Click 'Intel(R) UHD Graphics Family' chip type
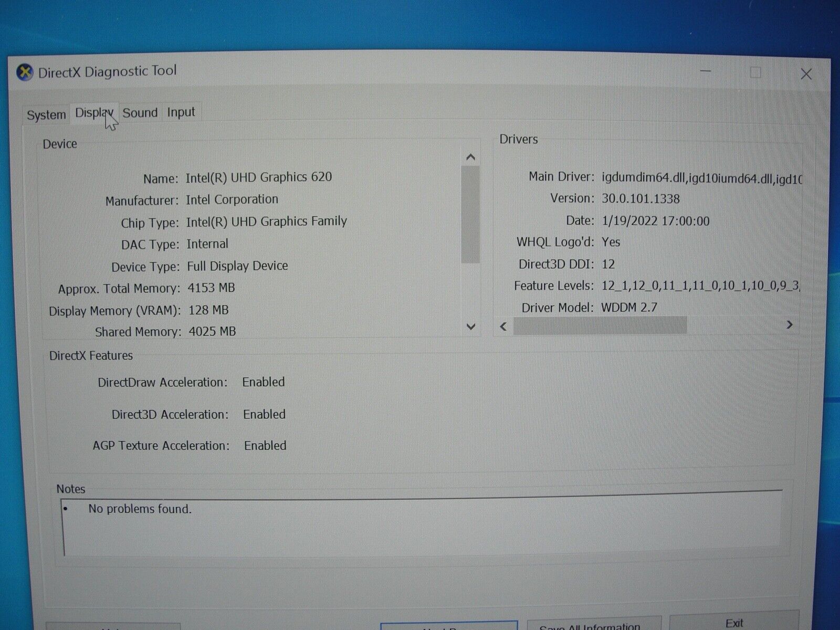This screenshot has width=840, height=630. tap(267, 222)
